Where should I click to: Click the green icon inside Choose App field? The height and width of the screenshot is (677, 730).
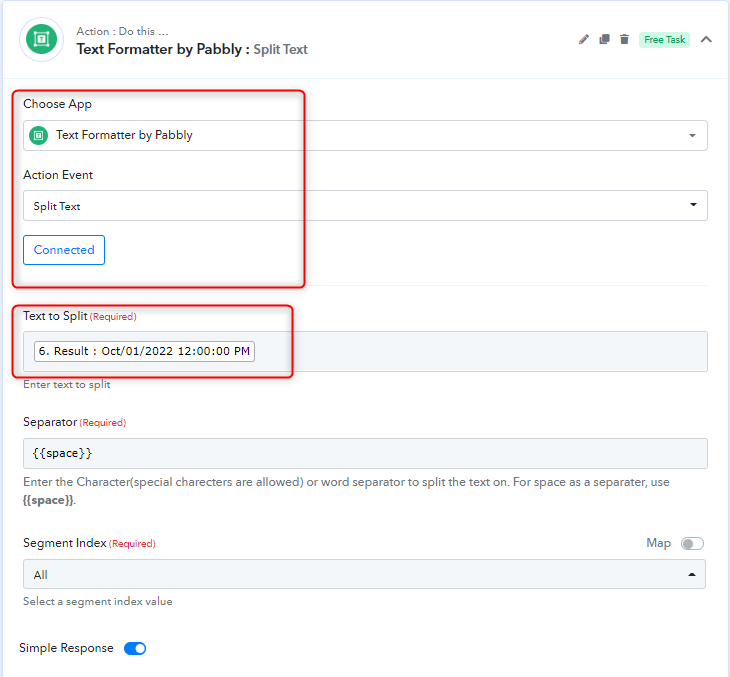point(39,135)
